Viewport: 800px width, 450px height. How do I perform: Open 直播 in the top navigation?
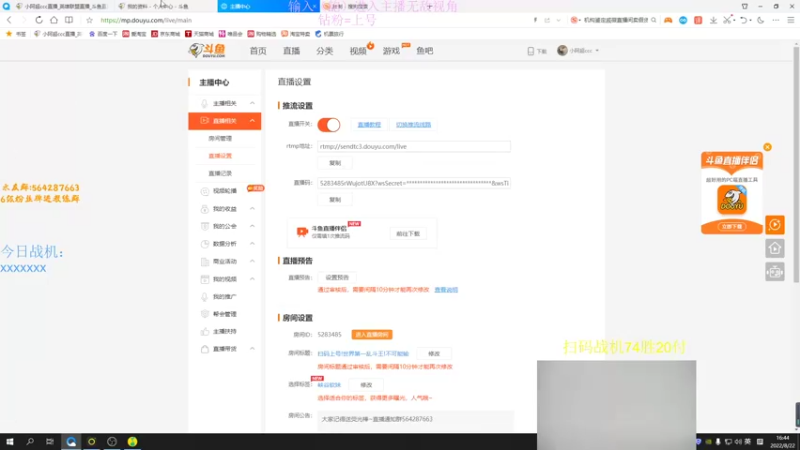click(291, 51)
